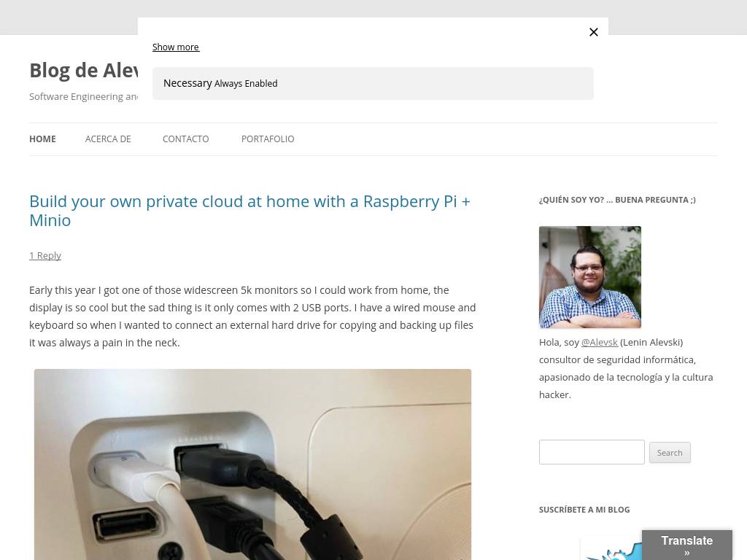
Task: Open the CONTACTO page
Action: tap(186, 139)
